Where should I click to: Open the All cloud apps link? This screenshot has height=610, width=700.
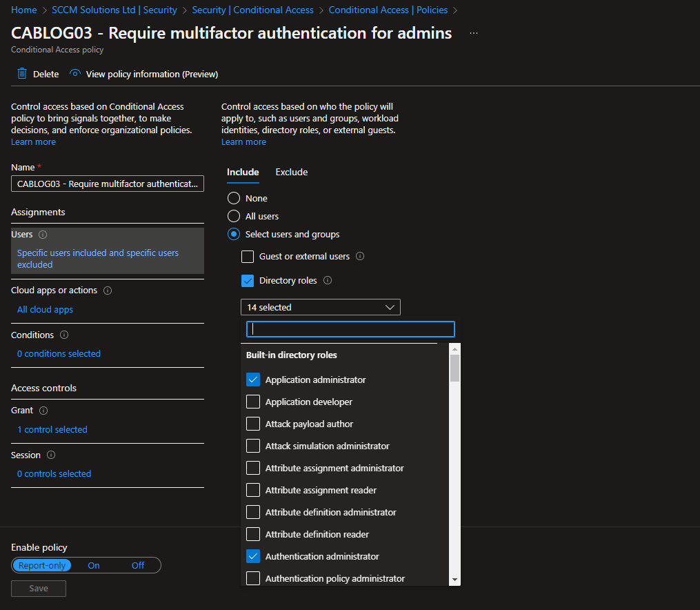click(45, 310)
